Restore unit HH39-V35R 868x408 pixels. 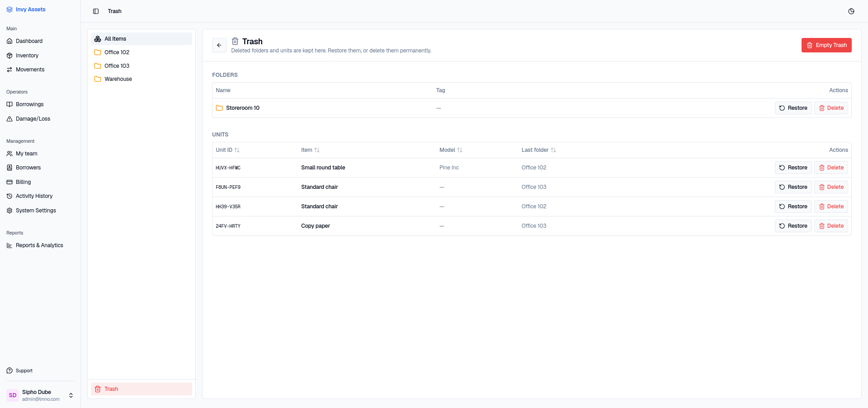(x=793, y=206)
